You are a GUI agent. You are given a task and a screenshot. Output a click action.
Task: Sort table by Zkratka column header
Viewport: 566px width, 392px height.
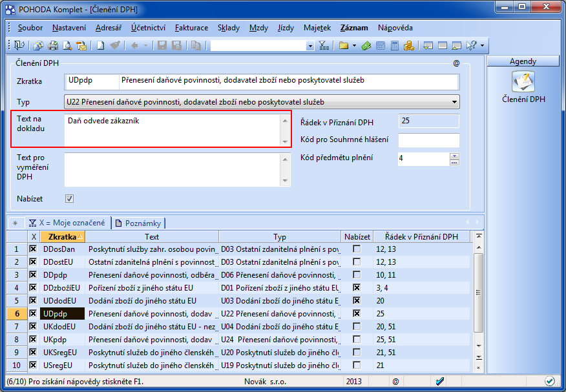click(x=61, y=237)
